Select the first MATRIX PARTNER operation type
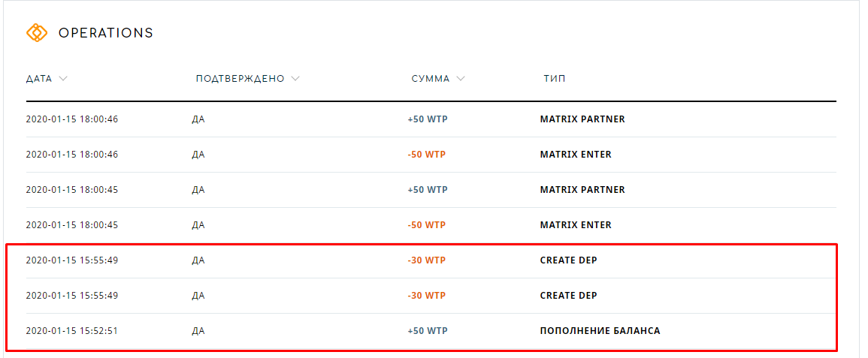The image size is (868, 358). pyautogui.click(x=582, y=119)
